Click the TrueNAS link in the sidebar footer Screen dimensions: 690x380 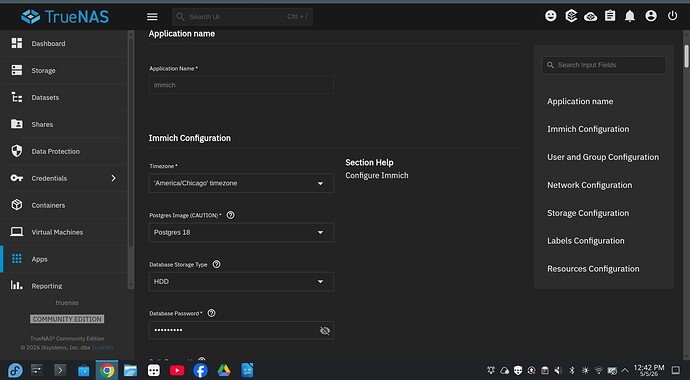tap(103, 347)
